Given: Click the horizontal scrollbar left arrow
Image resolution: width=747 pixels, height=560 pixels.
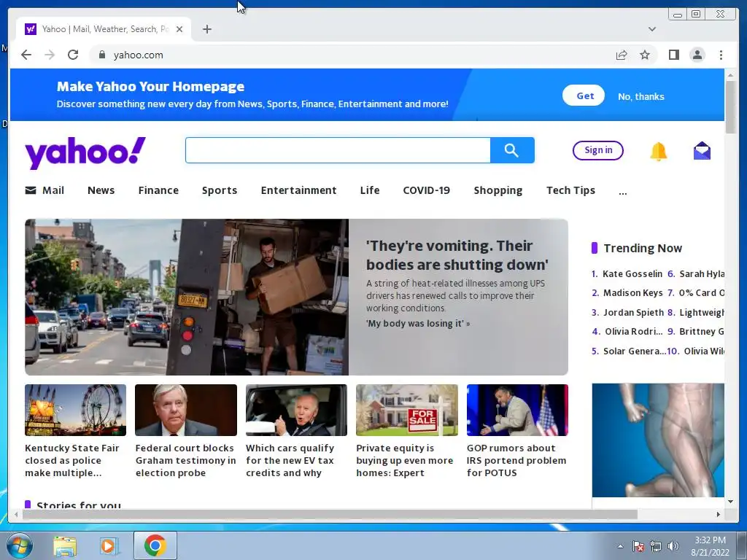Looking at the screenshot, I should [16, 514].
